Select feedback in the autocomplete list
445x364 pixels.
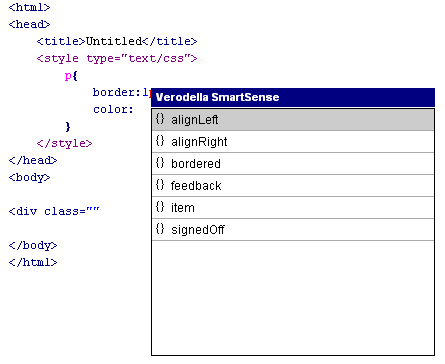293,186
